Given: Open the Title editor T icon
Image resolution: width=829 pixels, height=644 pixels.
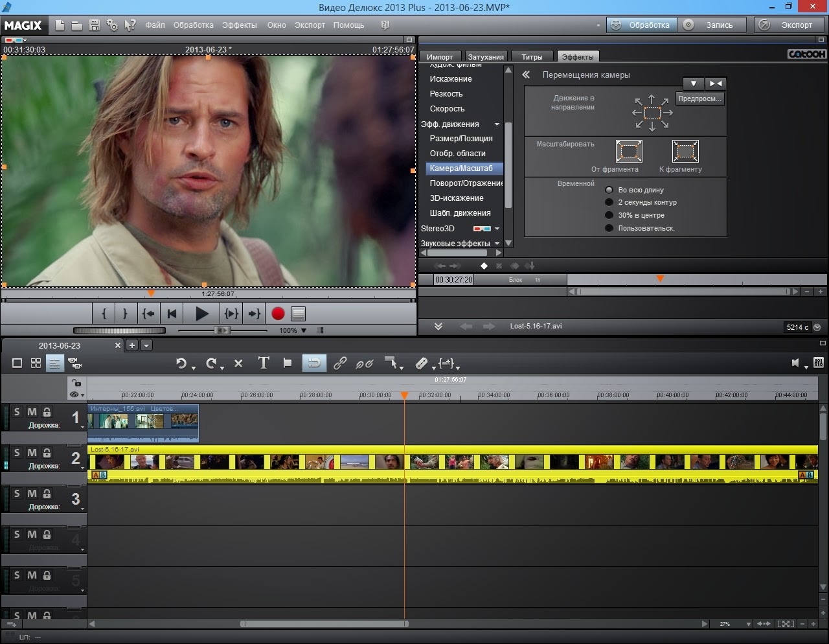Looking at the screenshot, I should (x=264, y=363).
